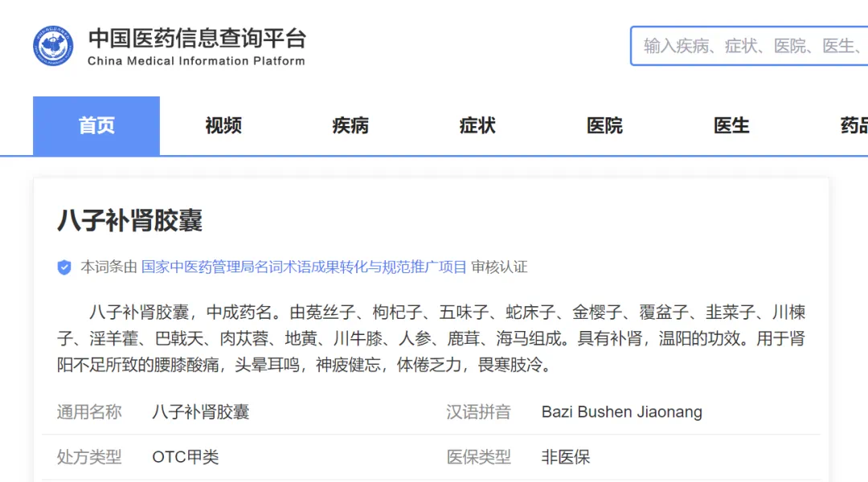
Task: Click the Bazi Bushen Jiaonang pinyin text
Action: [x=620, y=411]
